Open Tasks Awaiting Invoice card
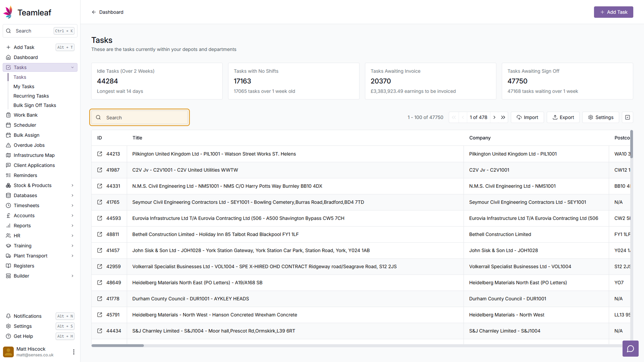The image size is (644, 362). 431,81
